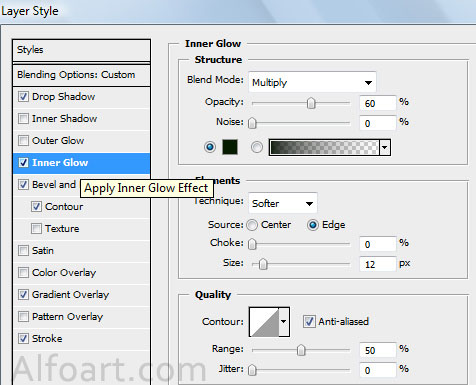The image size is (476, 385).
Task: Uncheck the Inner Glow checkbox
Action: tap(23, 163)
